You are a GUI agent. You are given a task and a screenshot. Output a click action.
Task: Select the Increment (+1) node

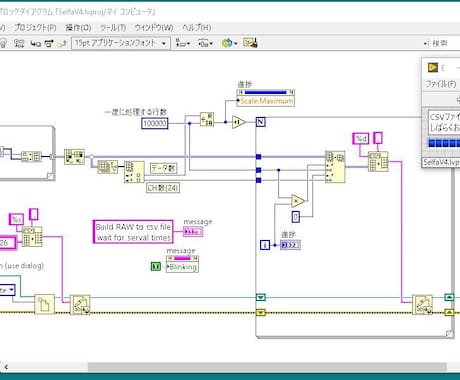(x=238, y=122)
